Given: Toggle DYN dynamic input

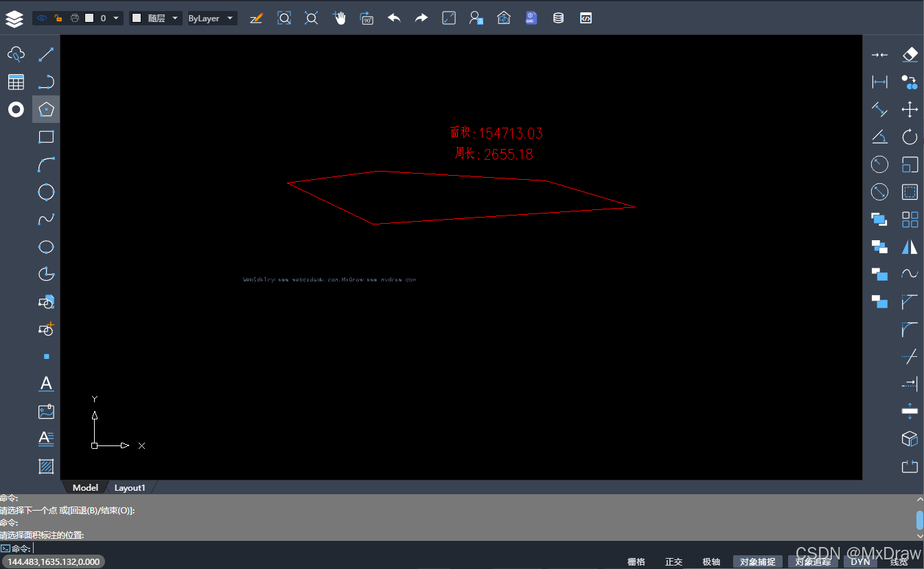Looking at the screenshot, I should [x=860, y=561].
